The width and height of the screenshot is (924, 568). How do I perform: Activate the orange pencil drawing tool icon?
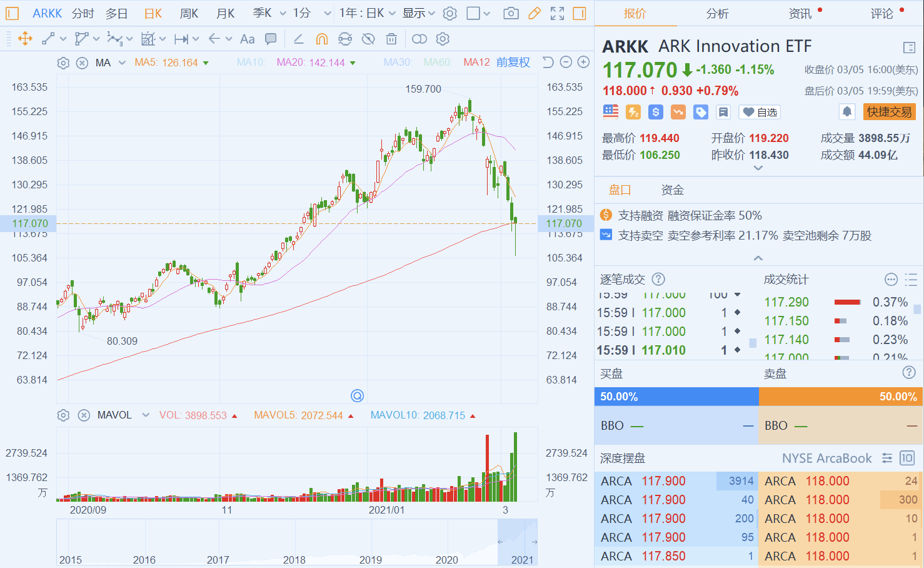(x=535, y=13)
